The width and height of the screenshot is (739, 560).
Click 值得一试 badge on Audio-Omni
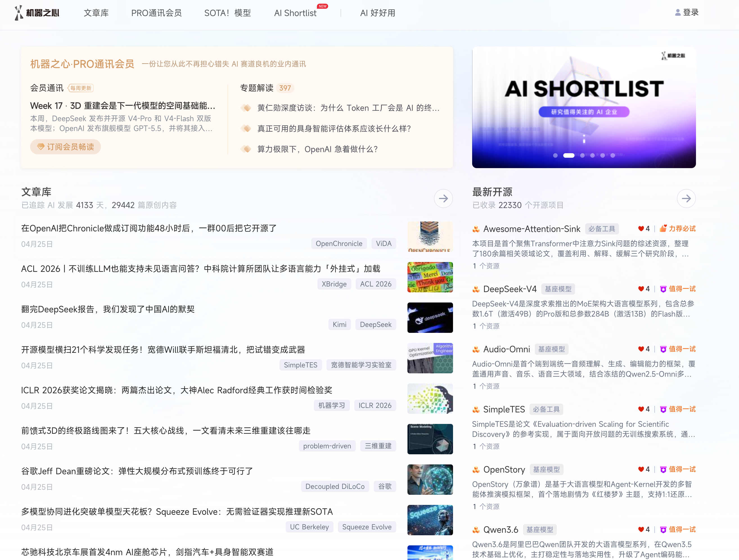pos(678,349)
